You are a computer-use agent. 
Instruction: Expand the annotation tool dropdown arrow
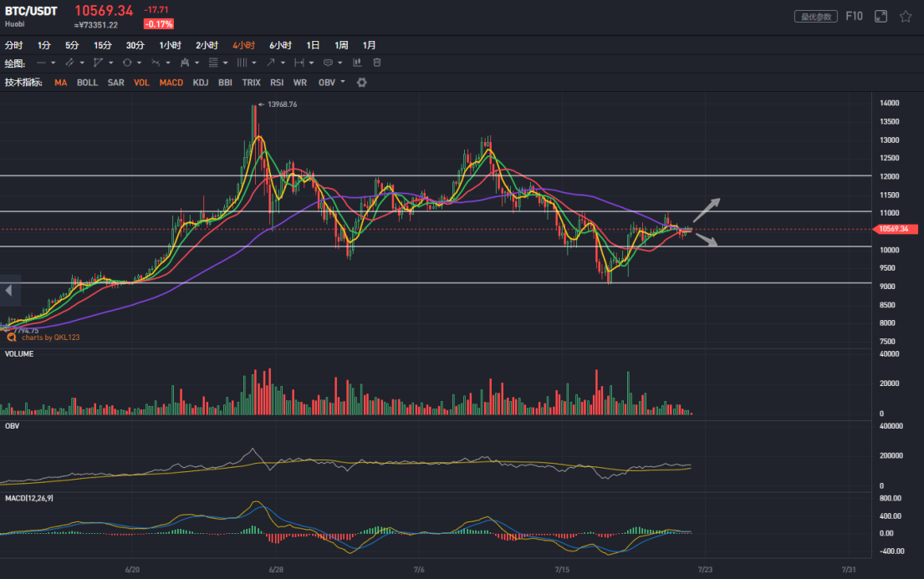pyautogui.click(x=340, y=63)
